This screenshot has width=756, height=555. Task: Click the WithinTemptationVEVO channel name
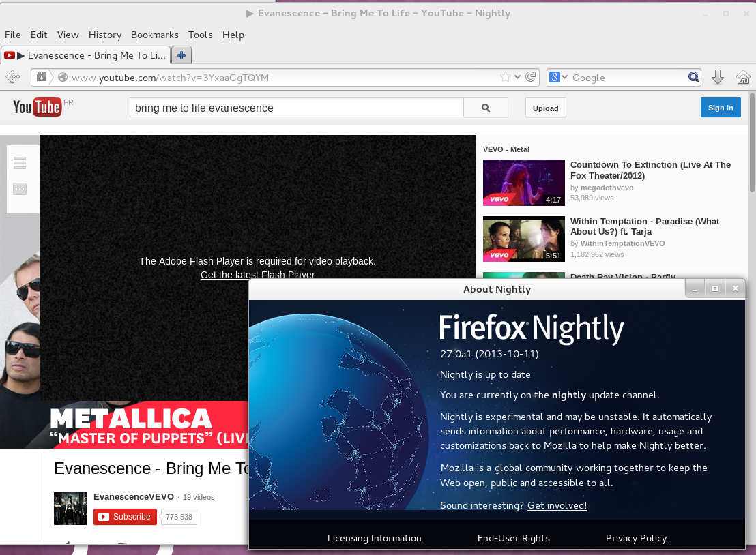(622, 244)
